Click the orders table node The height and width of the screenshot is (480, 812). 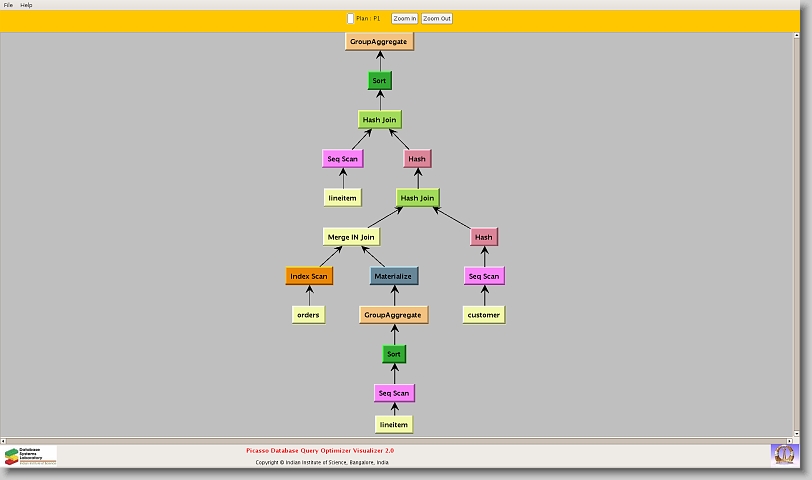(x=308, y=315)
